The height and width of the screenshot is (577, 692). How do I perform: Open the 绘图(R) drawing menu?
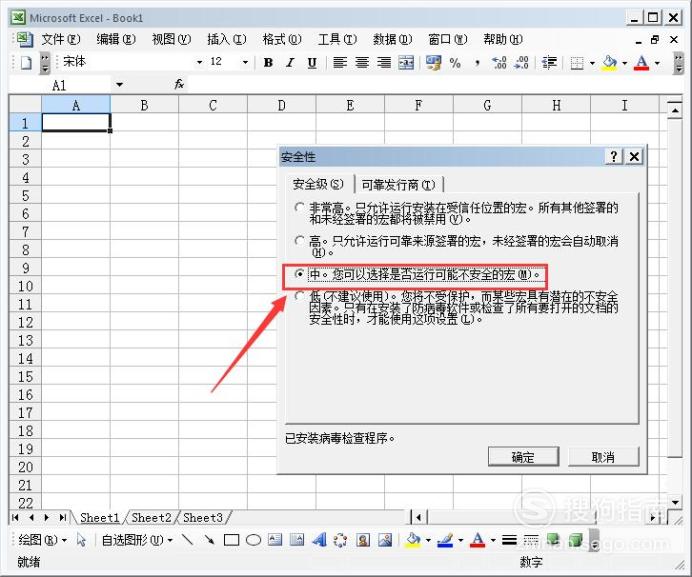coord(42,539)
